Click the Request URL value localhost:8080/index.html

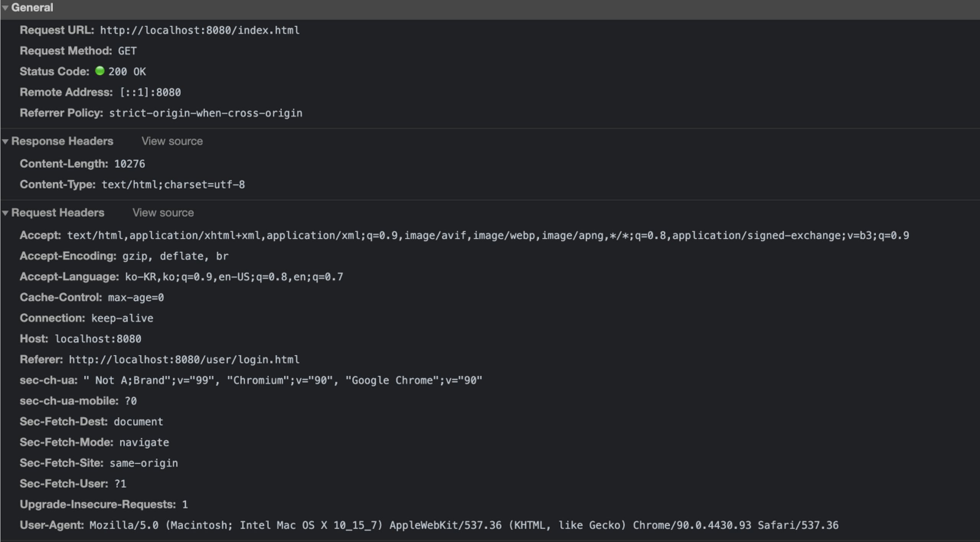199,30
